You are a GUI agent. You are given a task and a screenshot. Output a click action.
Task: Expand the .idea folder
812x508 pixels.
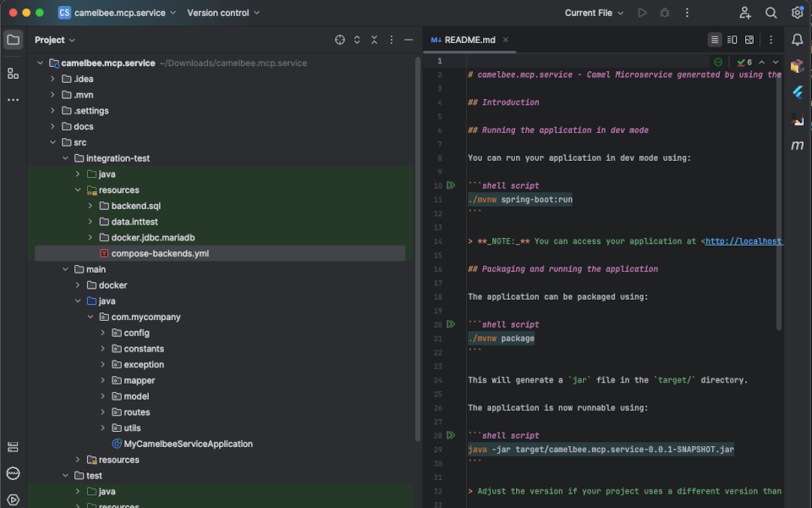[52, 79]
